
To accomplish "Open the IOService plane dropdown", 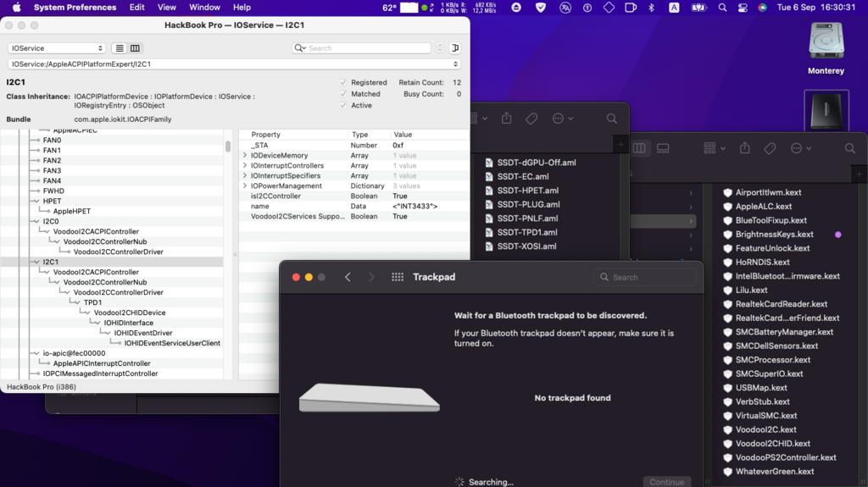I will tap(57, 48).
